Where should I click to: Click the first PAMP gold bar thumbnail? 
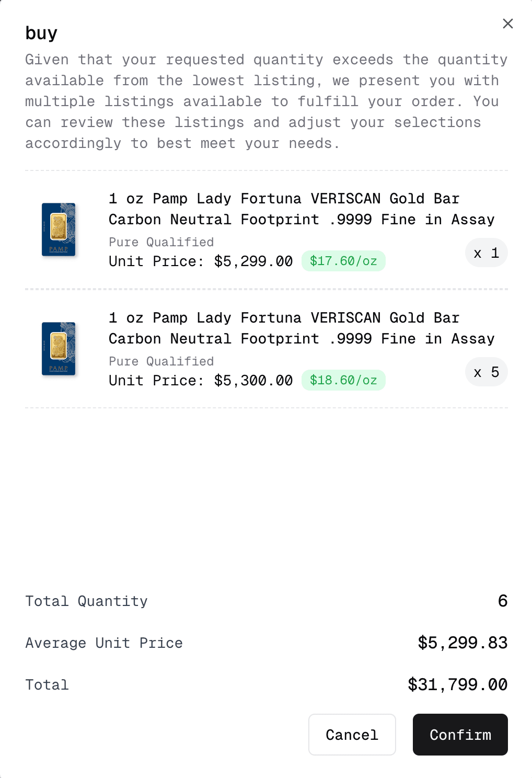(58, 230)
